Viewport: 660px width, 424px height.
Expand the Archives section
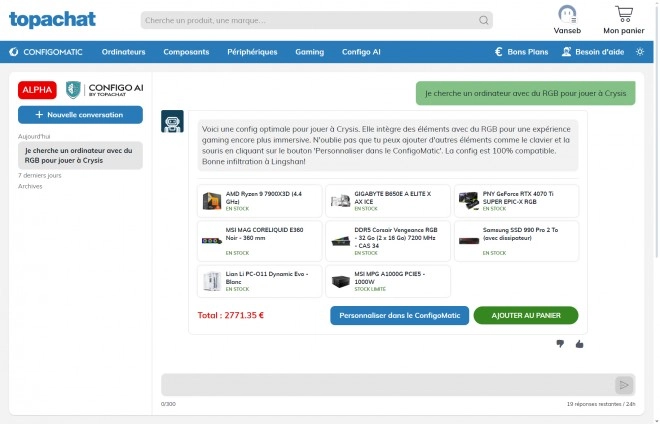click(30, 186)
